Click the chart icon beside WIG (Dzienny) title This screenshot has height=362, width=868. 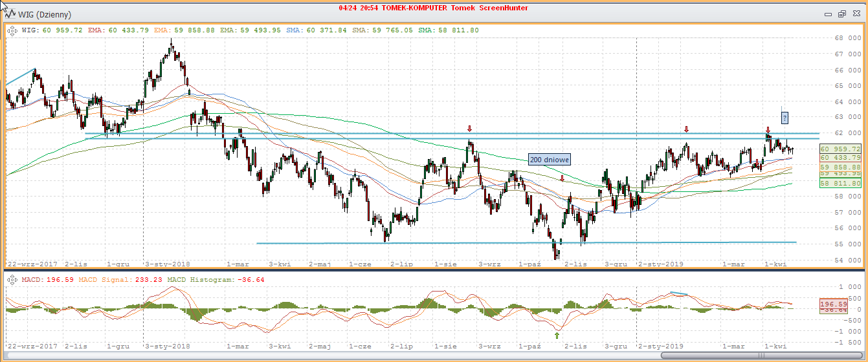[11, 14]
